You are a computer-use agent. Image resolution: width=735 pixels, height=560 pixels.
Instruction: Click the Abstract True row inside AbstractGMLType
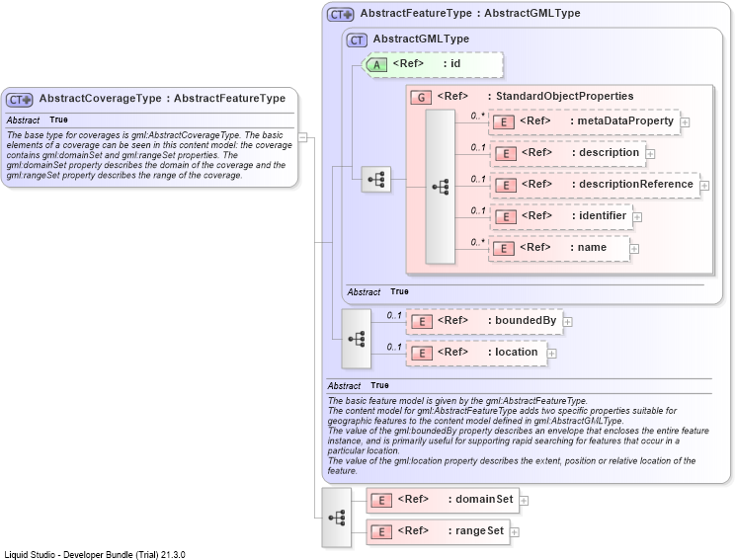click(526, 291)
